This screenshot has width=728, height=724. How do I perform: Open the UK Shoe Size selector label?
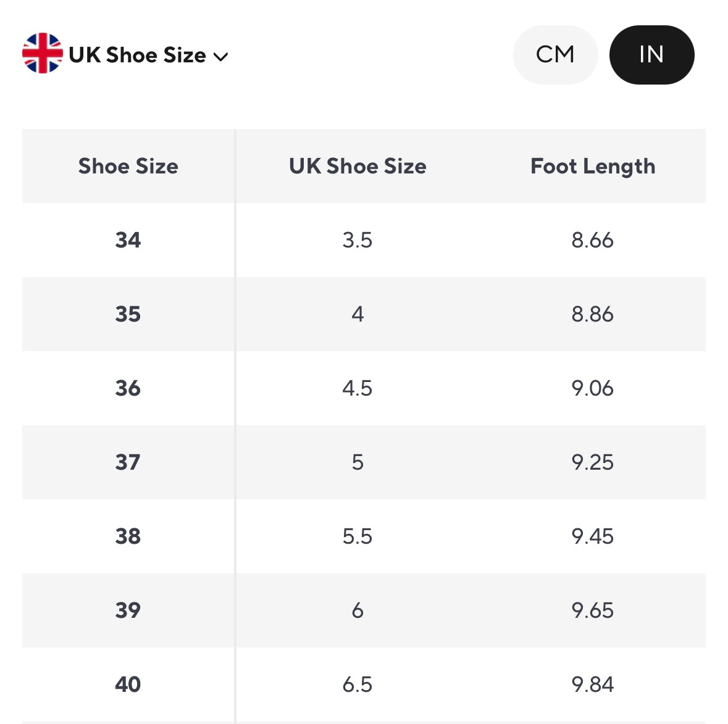tap(137, 55)
